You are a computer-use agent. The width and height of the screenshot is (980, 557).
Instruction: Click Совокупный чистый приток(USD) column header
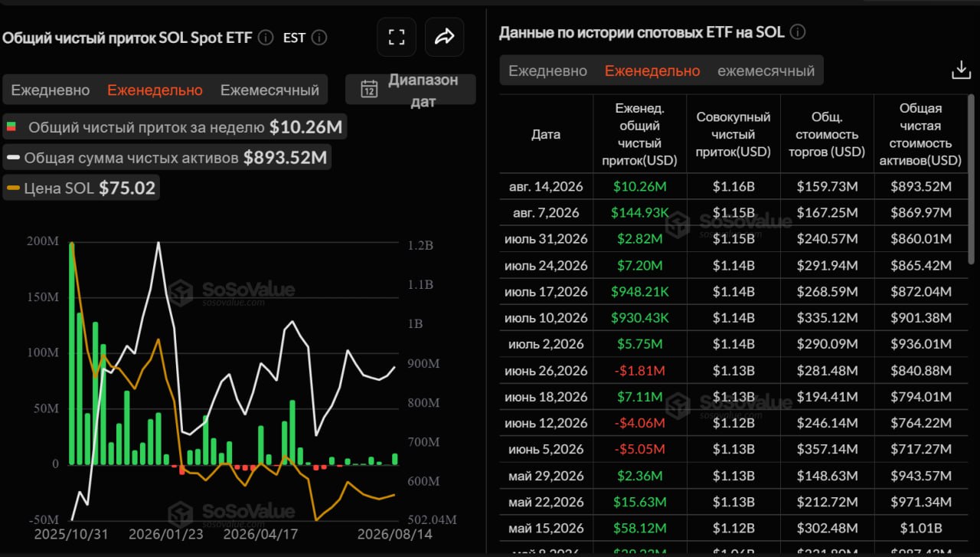(x=733, y=134)
